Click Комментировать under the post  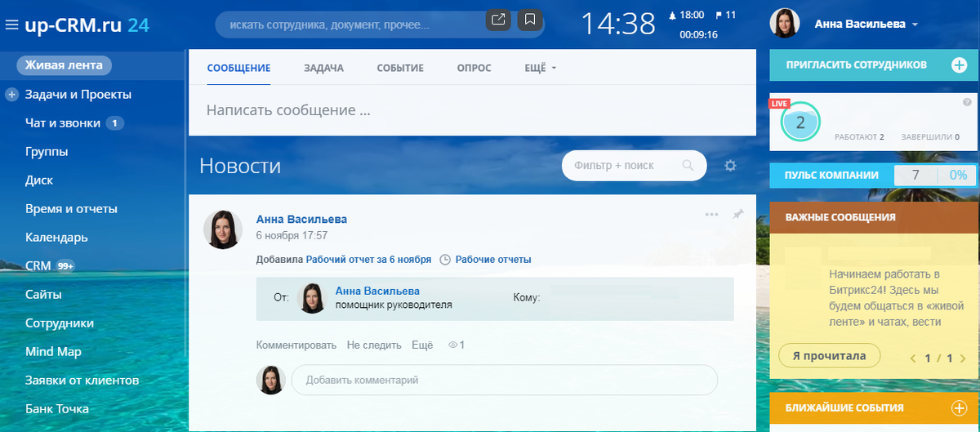tap(296, 345)
